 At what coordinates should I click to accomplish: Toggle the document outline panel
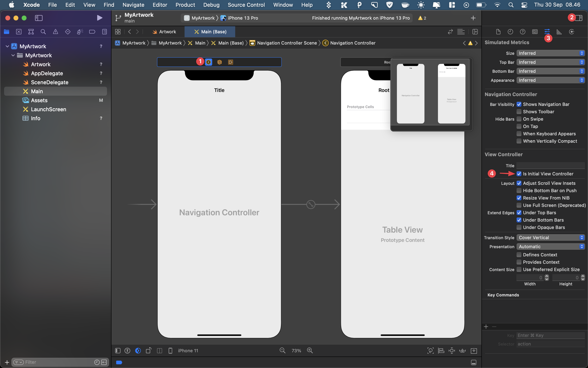point(118,350)
